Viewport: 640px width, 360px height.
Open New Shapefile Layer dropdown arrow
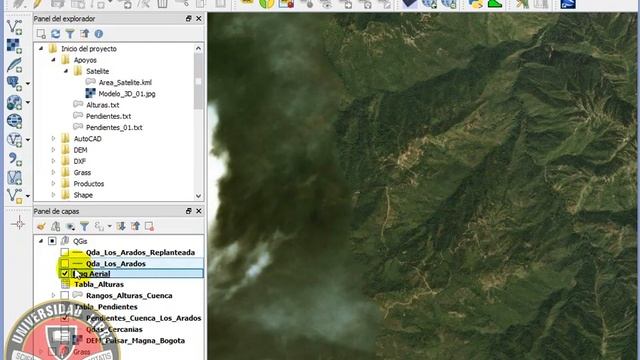click(28, 196)
